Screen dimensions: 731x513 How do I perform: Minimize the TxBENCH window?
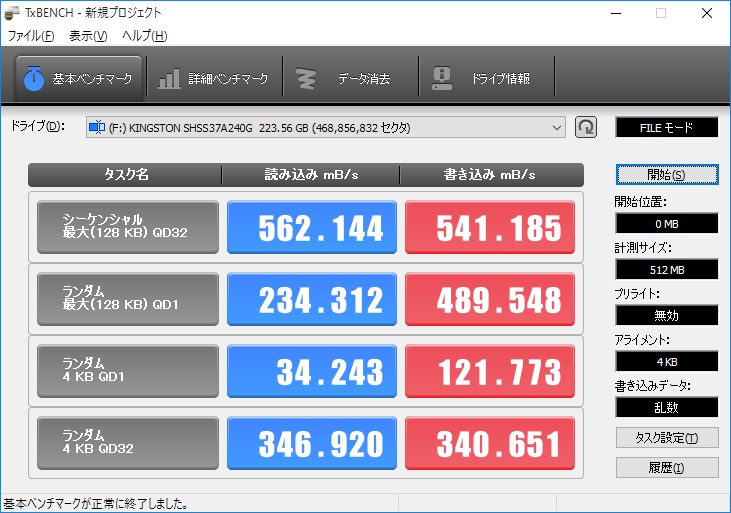pos(616,13)
